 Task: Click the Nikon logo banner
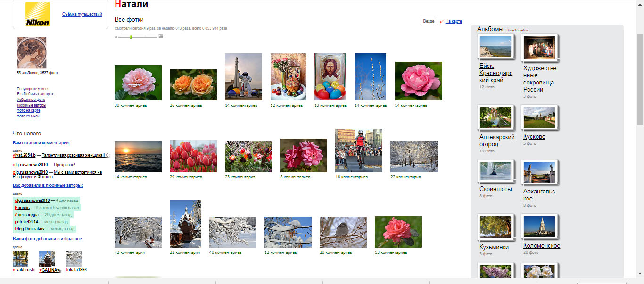[37, 14]
